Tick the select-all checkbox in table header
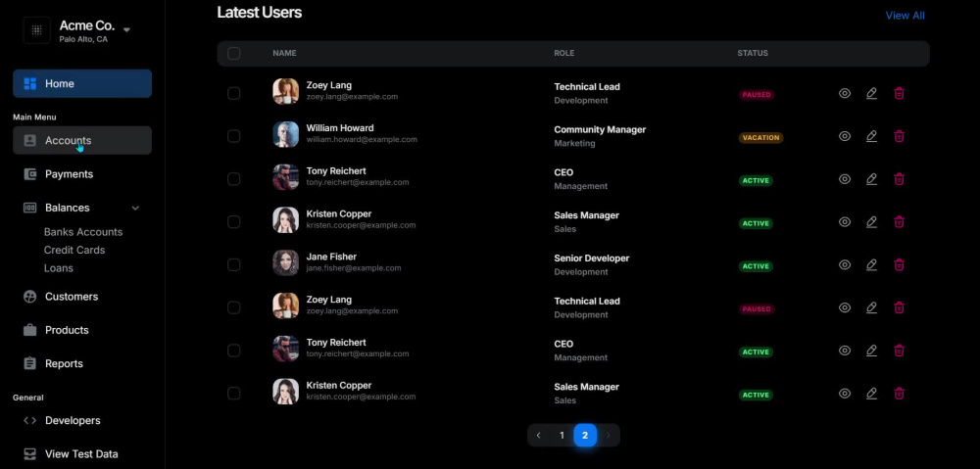Image resolution: width=980 pixels, height=469 pixels. coord(234,53)
